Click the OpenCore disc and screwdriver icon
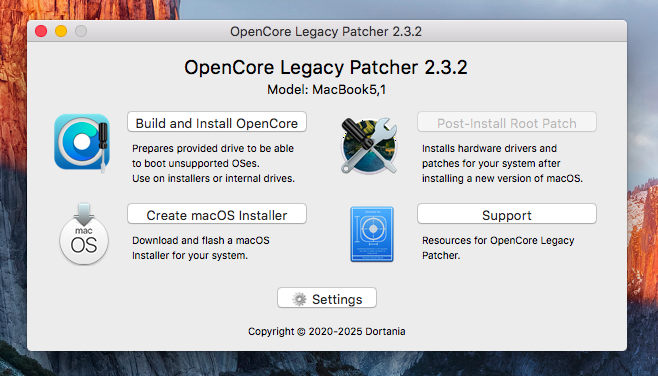The width and height of the screenshot is (658, 376). [x=82, y=143]
